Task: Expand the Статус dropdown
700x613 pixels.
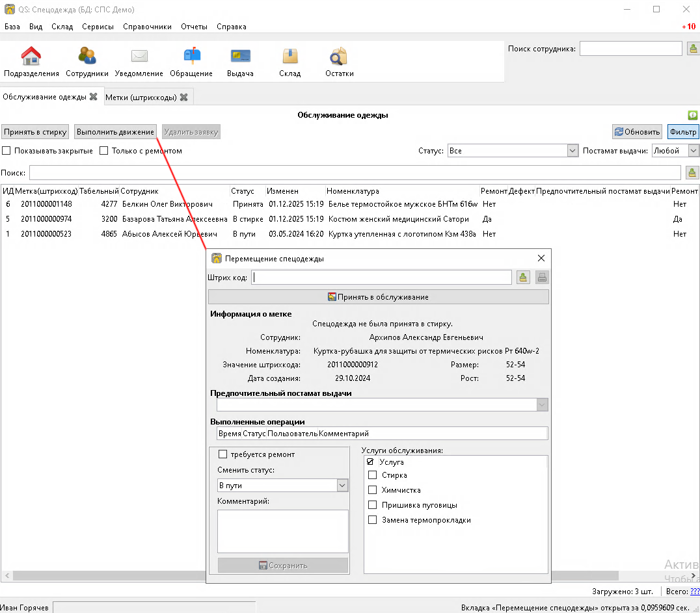Action: click(x=572, y=151)
